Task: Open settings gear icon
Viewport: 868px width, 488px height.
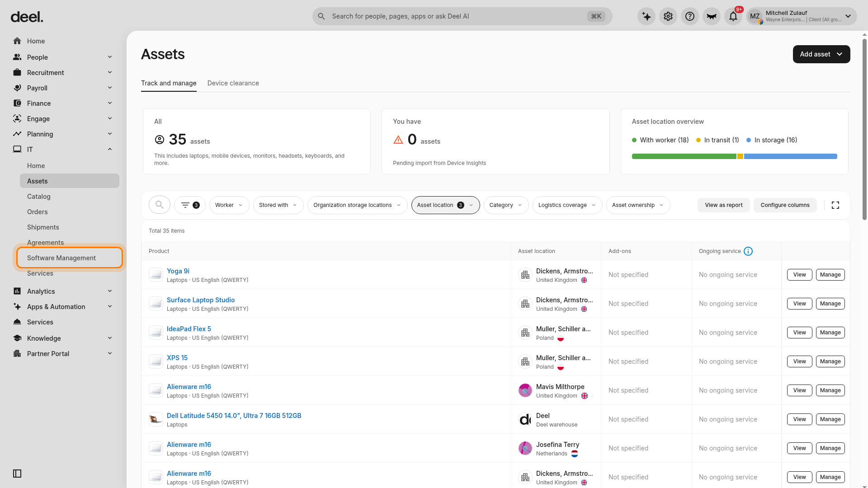Action: tap(668, 16)
